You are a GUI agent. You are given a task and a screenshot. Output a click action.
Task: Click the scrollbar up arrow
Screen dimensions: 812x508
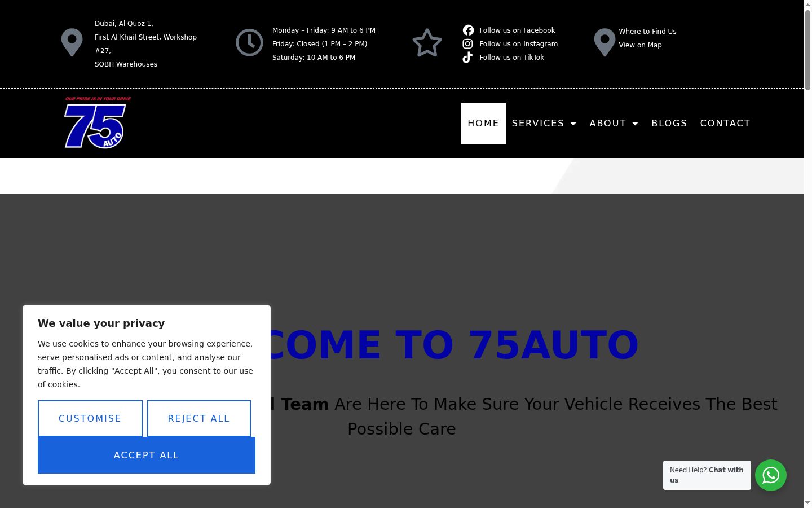(807, 5)
